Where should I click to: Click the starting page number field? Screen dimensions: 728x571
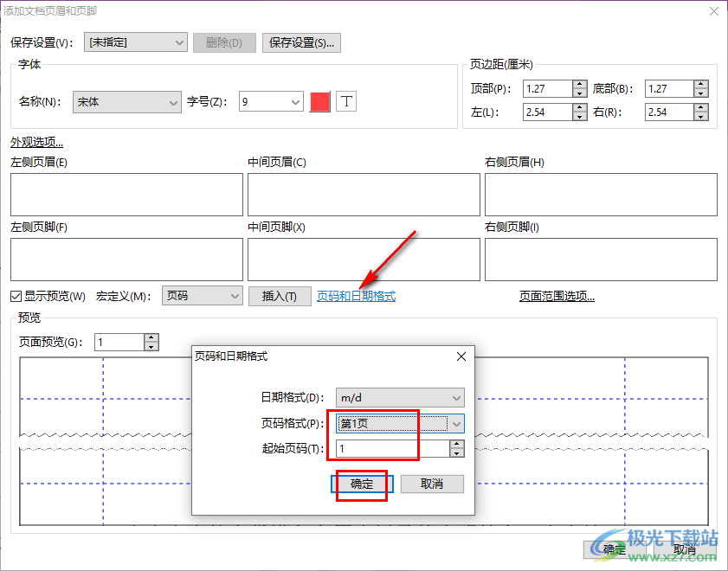point(393,448)
